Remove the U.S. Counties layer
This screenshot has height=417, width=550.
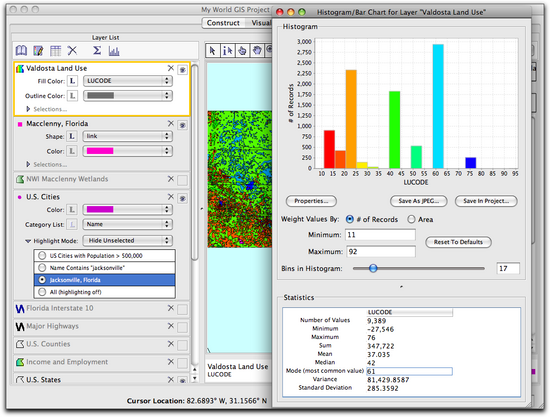170,344
